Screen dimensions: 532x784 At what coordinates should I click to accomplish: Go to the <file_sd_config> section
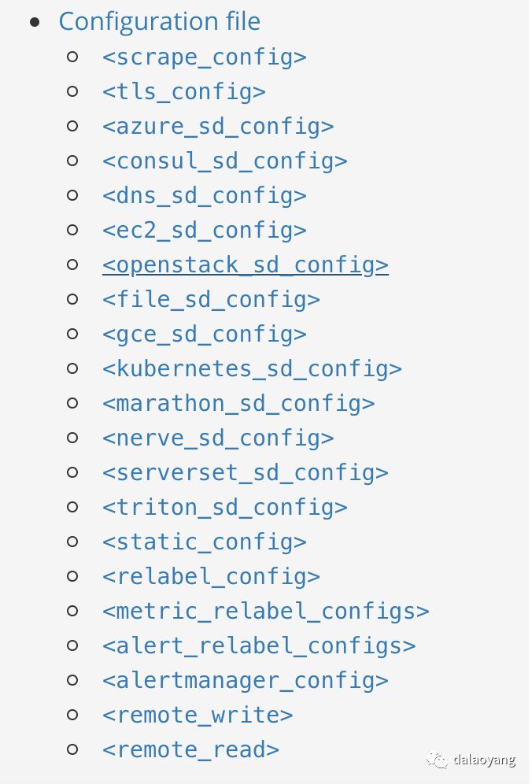coord(212,300)
